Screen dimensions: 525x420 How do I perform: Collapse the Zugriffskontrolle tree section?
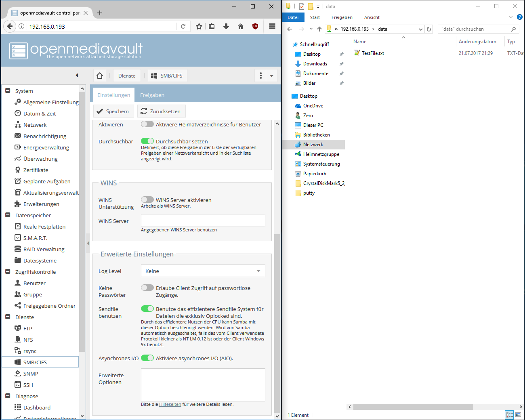(x=8, y=272)
